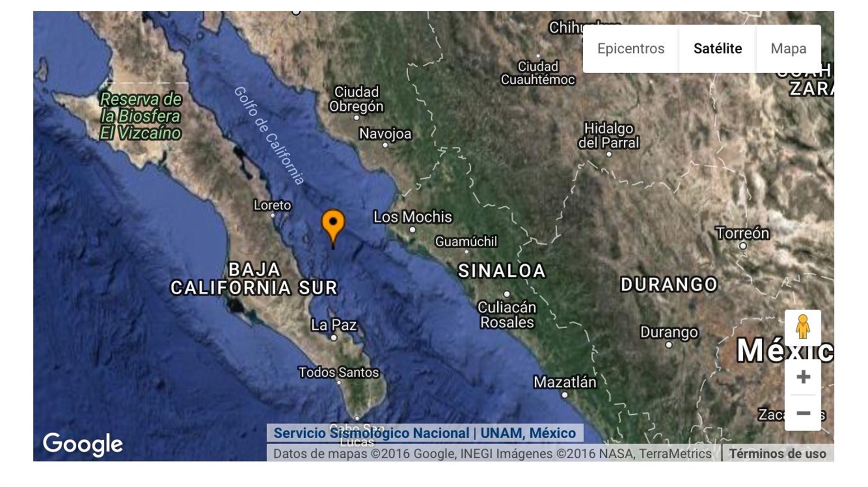
Task: Click the Google logo on the map
Action: click(x=83, y=444)
